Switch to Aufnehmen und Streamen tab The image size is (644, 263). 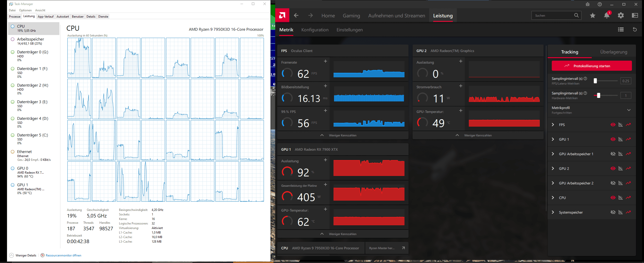click(x=397, y=16)
